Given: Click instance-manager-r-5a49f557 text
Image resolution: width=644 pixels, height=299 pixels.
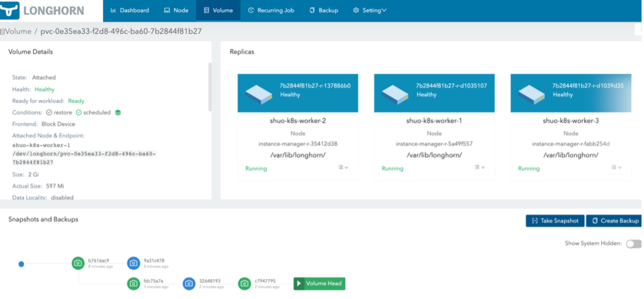Looking at the screenshot, I should coord(434,144).
